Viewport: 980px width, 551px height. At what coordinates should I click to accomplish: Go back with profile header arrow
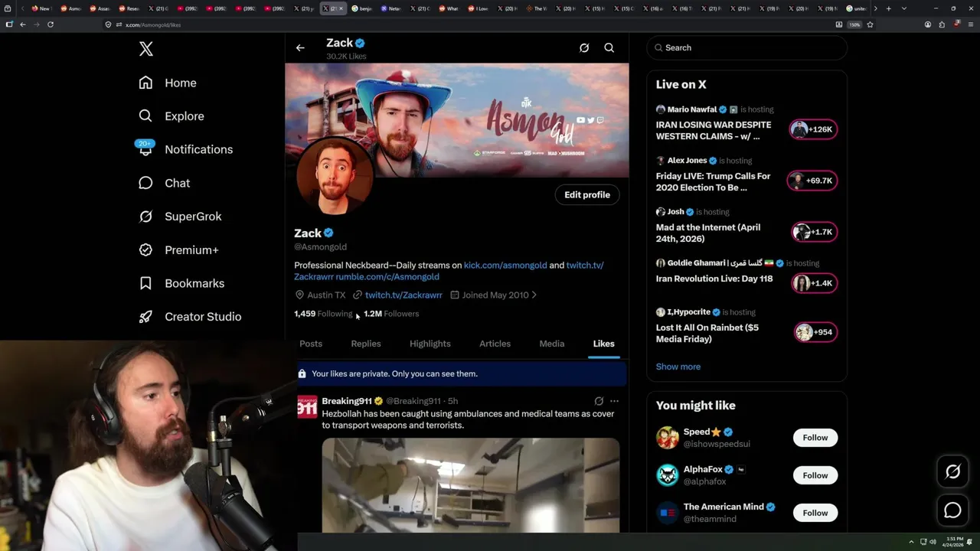[x=300, y=47]
